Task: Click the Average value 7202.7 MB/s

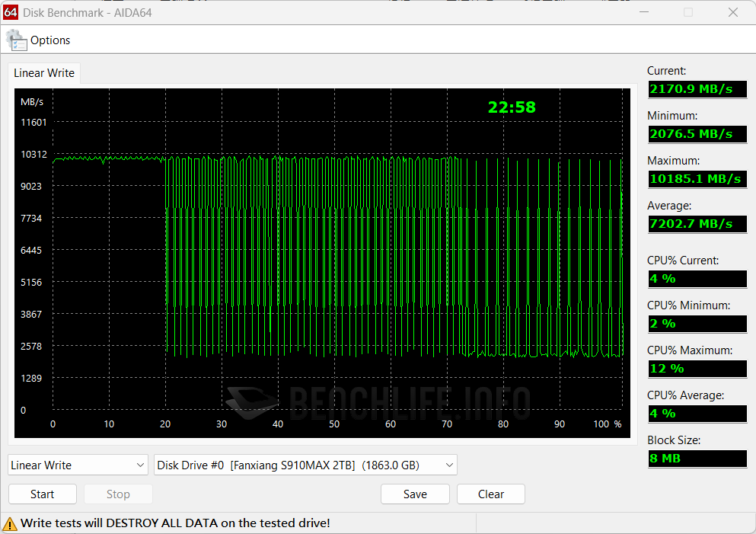Action: pos(697,224)
